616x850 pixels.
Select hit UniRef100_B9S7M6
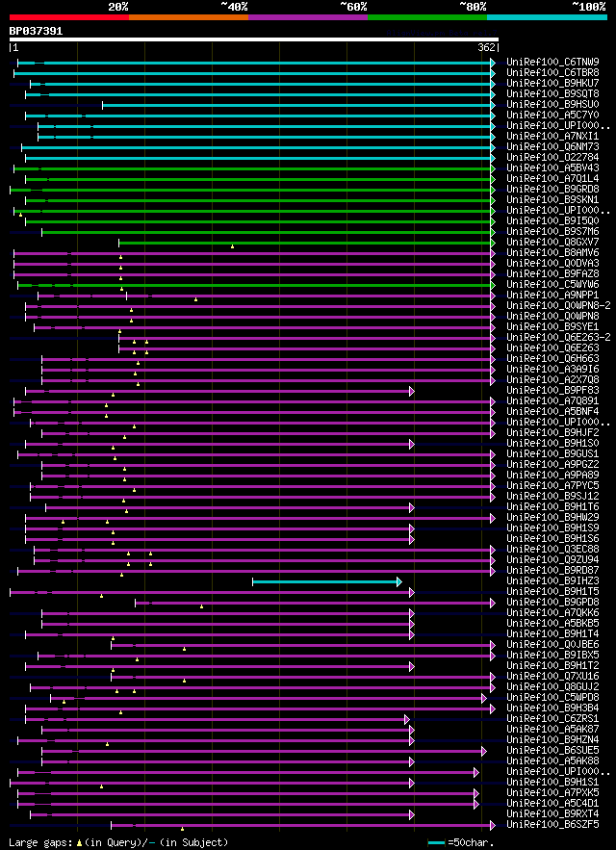[552, 231]
